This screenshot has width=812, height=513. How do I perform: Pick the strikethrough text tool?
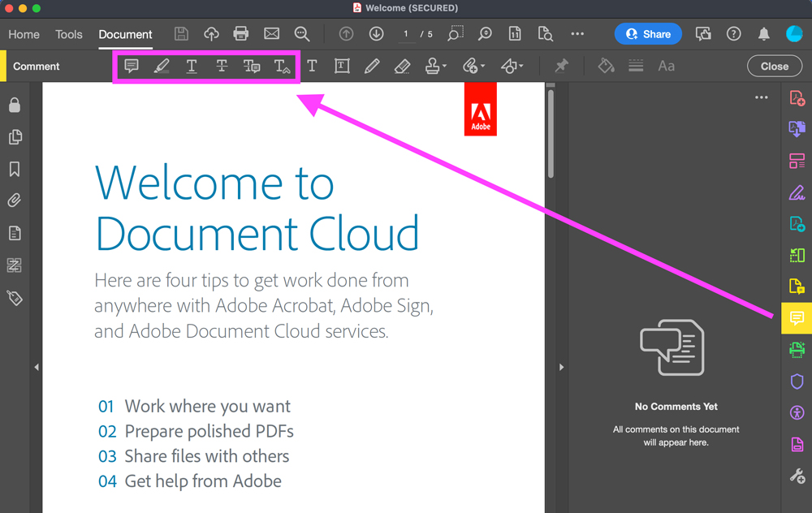point(222,67)
